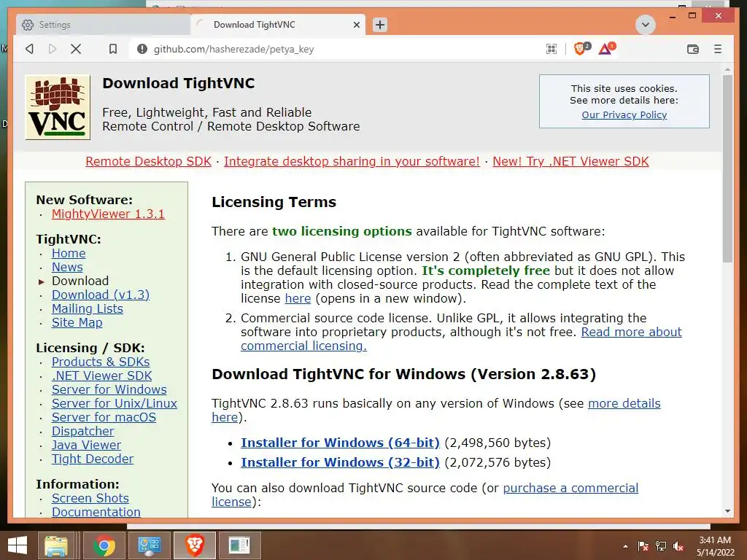The height and width of the screenshot is (560, 747).
Task: Open Read more about commercial licensing link
Action: coord(631,332)
